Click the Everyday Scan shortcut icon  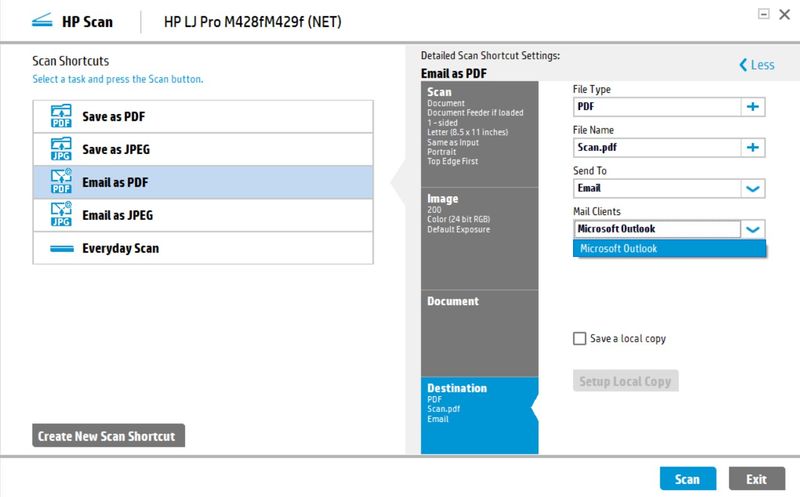click(62, 248)
